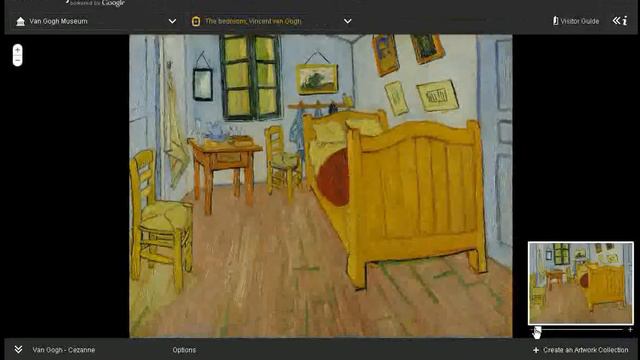Click the zoom slider handle under thumbnail
Screen dimensions: 640x360
tap(537, 330)
